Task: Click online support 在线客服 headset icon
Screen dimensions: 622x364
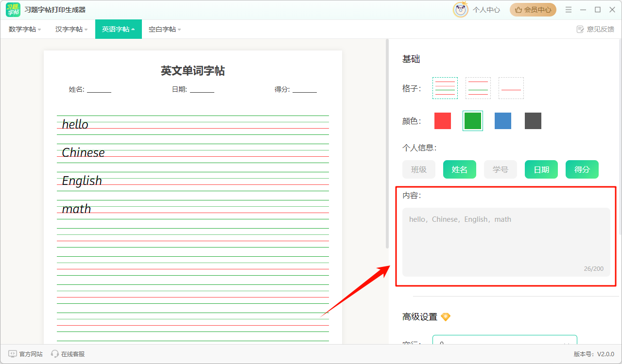Action: point(55,354)
